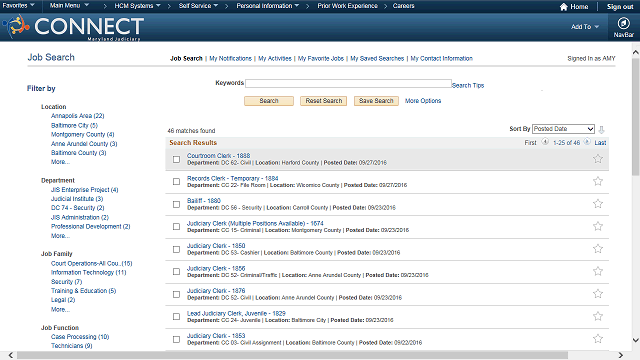This screenshot has height=360, width=640.
Task: Jump to Last results page
Action: pyautogui.click(x=600, y=142)
